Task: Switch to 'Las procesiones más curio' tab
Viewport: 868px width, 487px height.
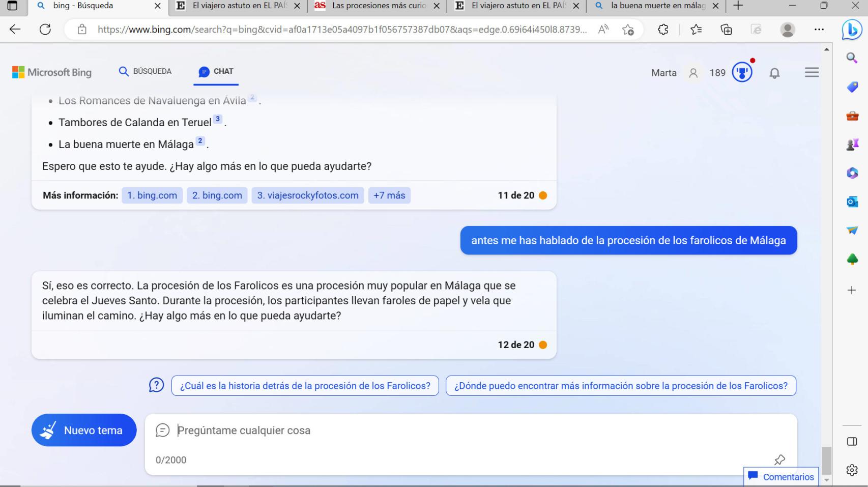Action: 378,6
